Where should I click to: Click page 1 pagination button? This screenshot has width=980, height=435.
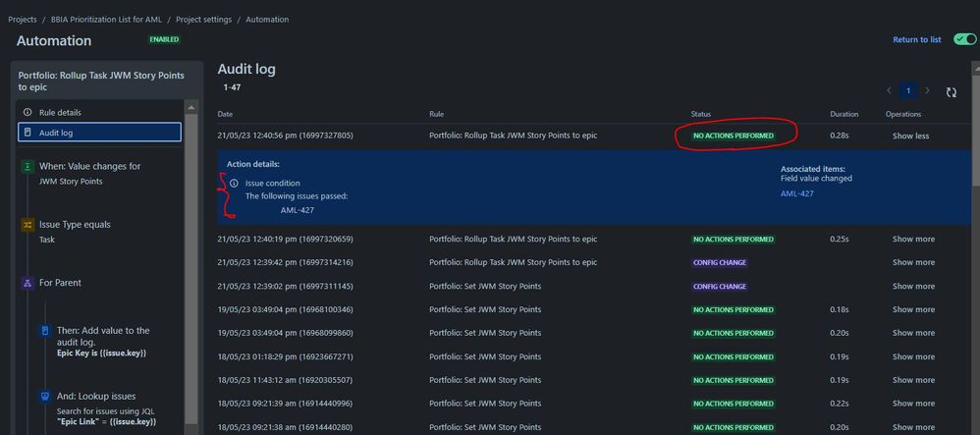tap(908, 90)
